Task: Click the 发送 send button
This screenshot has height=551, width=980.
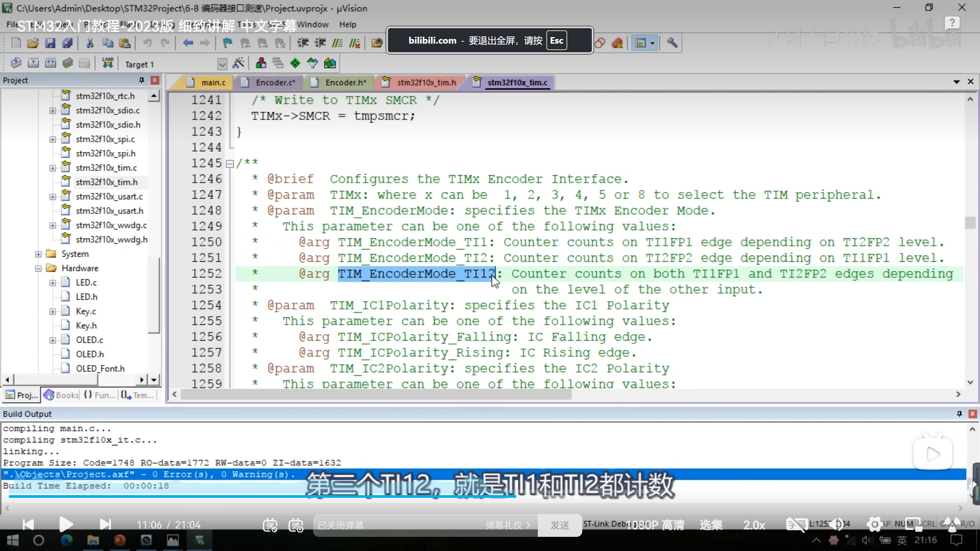Action: point(560,525)
